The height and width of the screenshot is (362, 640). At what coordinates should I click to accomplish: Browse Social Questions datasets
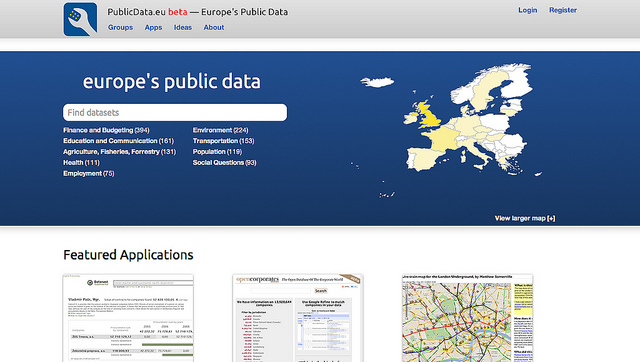pos(224,162)
